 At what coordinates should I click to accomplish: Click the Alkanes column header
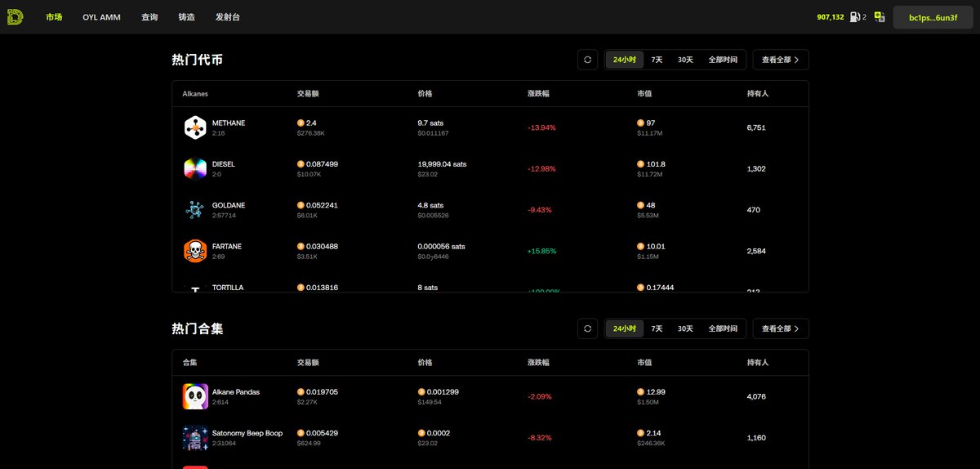point(195,94)
